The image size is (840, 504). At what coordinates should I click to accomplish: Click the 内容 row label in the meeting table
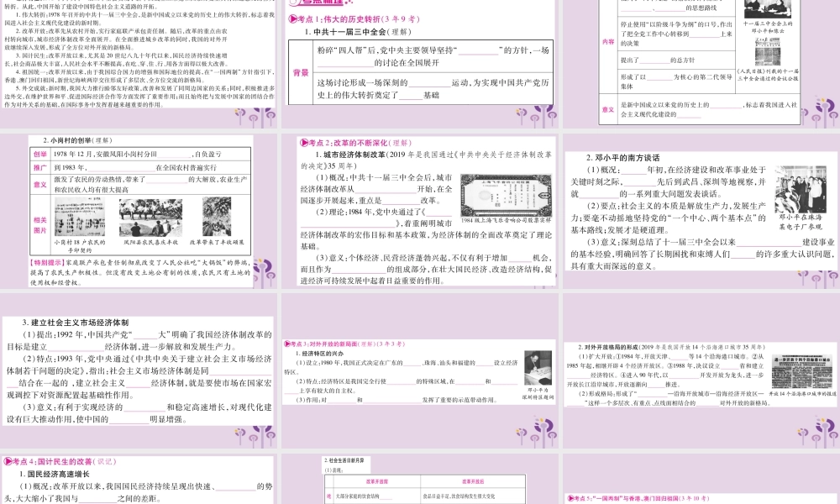point(608,42)
